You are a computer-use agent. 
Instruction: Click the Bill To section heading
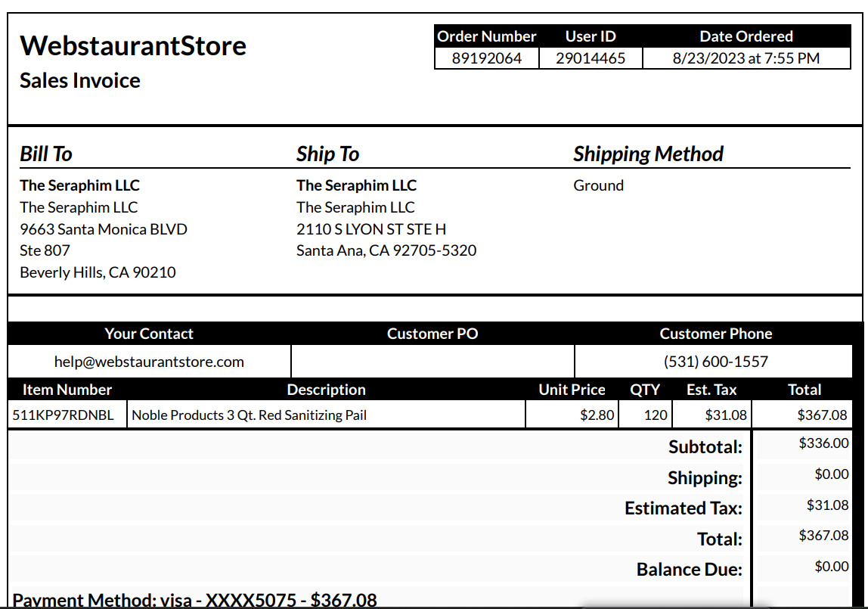[46, 154]
